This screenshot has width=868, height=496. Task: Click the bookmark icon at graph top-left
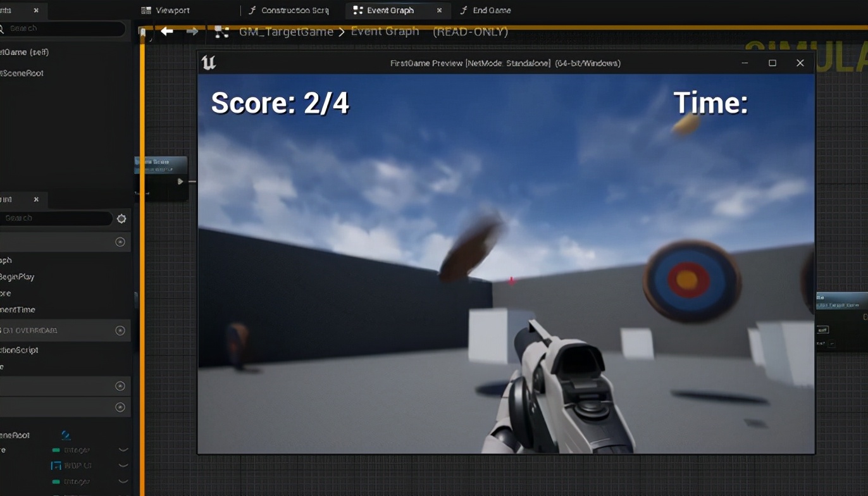(x=143, y=32)
